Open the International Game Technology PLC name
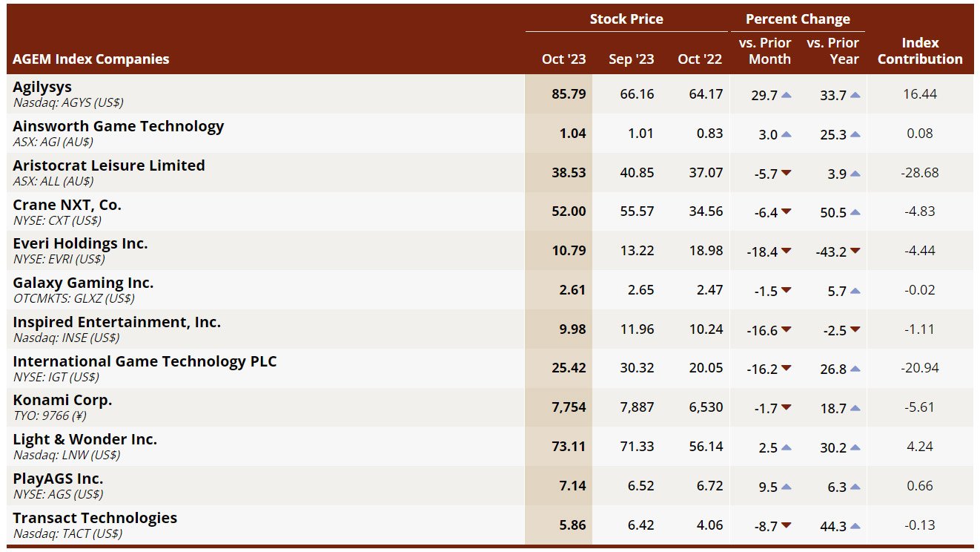The width and height of the screenshot is (980, 552). point(145,361)
